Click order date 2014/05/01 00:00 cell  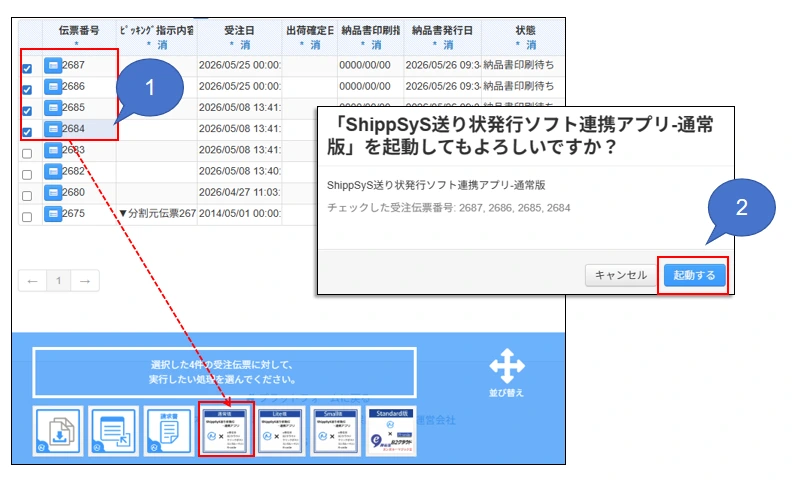click(x=239, y=213)
